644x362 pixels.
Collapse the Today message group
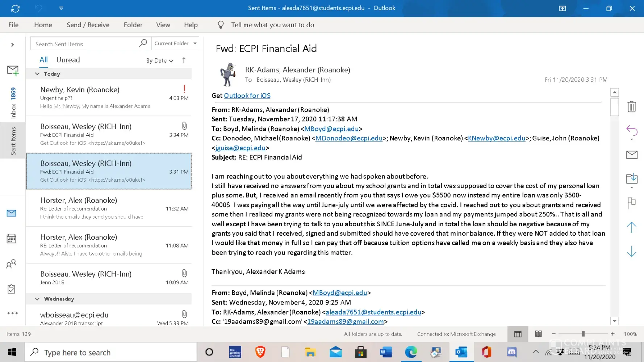pyautogui.click(x=37, y=74)
